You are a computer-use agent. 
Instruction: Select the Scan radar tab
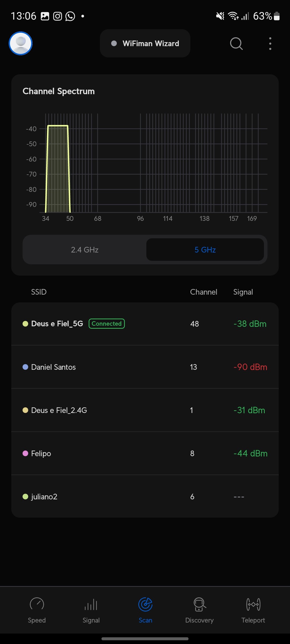click(x=145, y=605)
